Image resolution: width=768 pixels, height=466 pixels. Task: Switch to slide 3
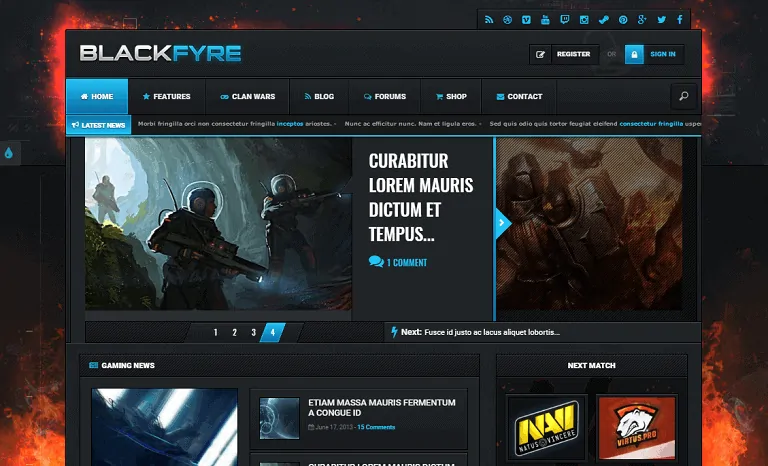coord(254,332)
